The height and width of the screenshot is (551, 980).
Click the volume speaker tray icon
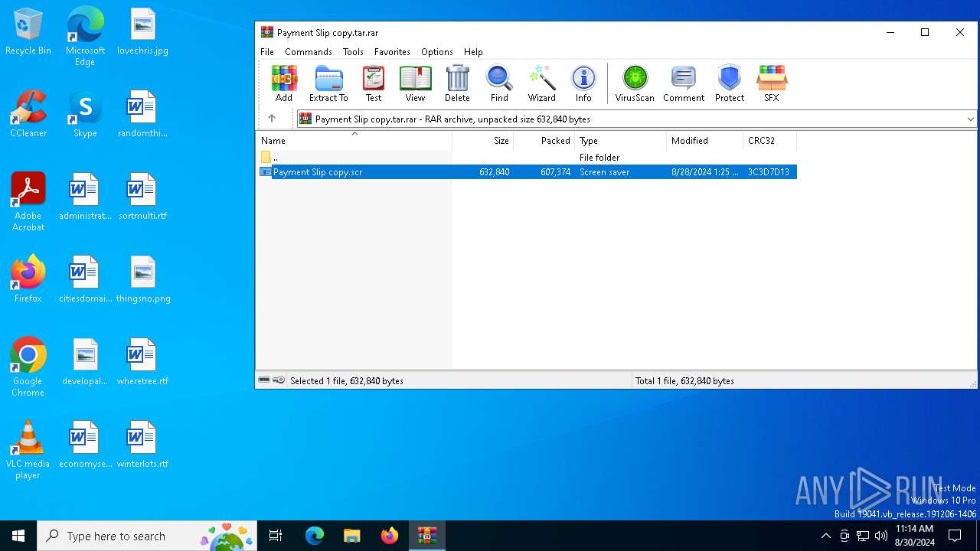881,536
